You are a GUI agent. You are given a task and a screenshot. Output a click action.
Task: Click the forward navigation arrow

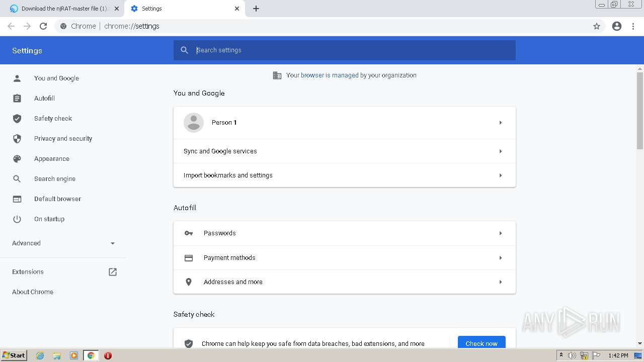pos(27,26)
